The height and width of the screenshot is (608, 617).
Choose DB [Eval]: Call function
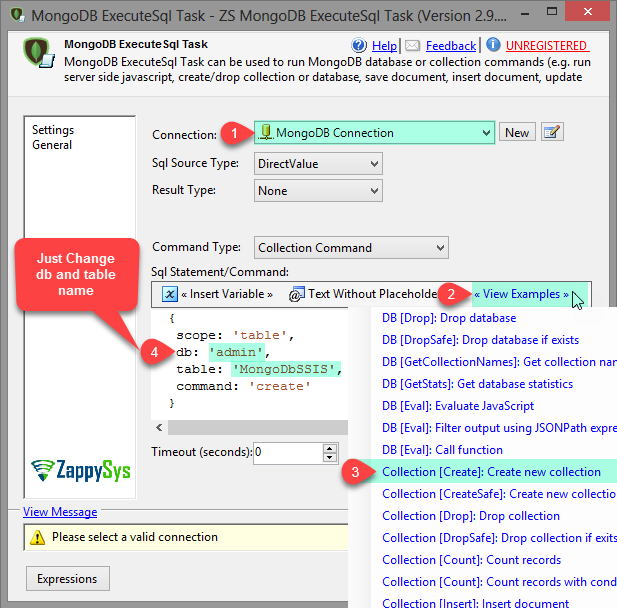442,450
